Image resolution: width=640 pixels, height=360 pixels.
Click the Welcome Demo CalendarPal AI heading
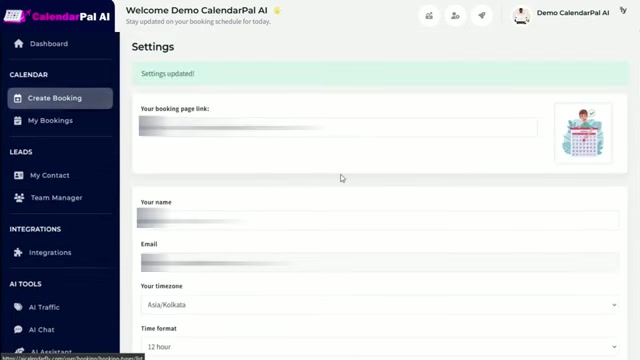196,10
